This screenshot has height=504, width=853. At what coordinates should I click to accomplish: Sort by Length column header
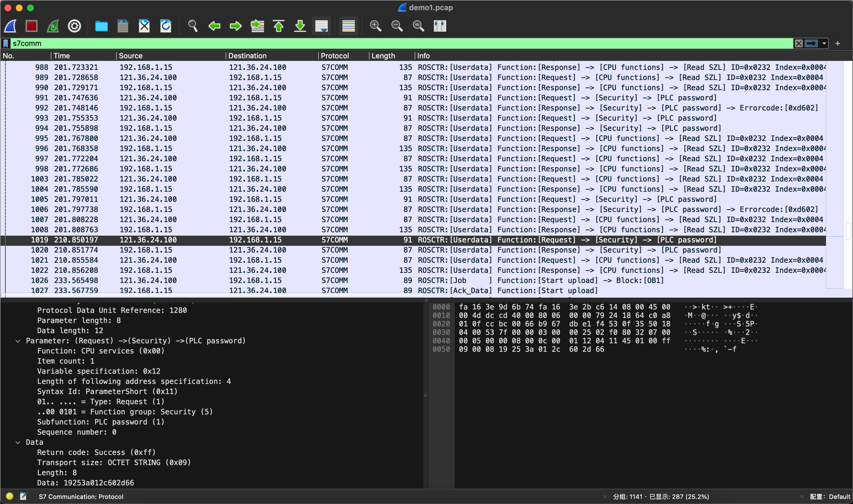tap(392, 56)
